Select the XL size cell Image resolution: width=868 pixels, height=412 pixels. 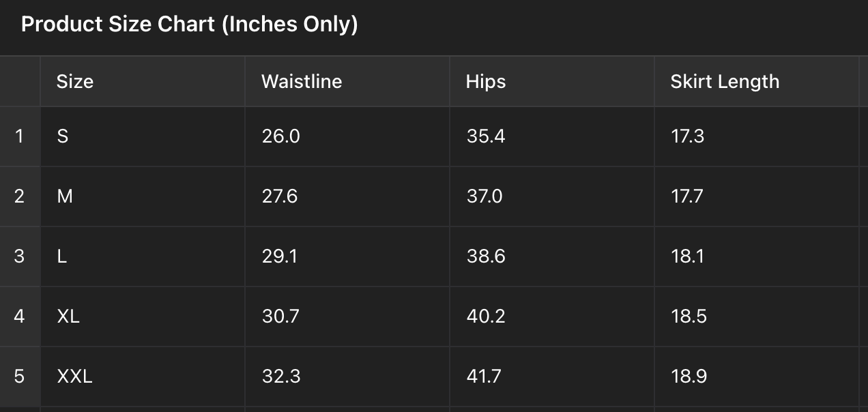[x=68, y=317]
